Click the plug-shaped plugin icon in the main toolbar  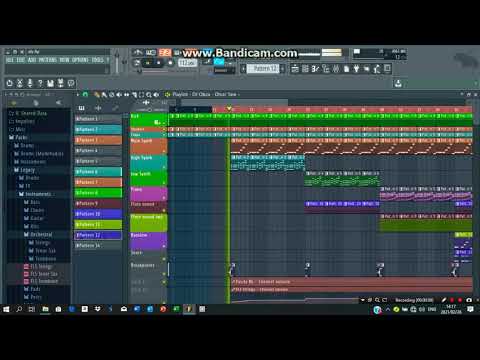pyautogui.click(x=356, y=69)
